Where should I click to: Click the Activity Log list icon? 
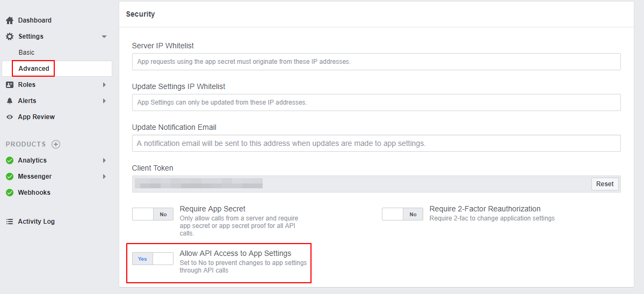pos(9,222)
